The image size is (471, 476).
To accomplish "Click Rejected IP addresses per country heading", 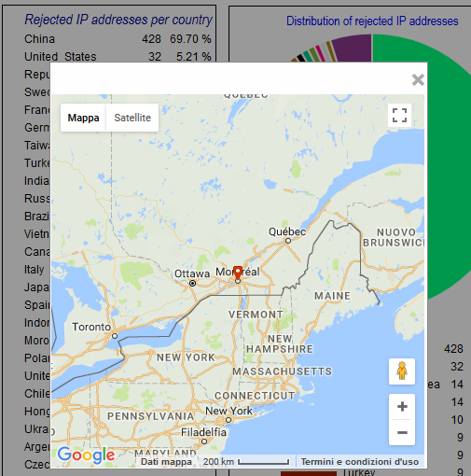I will click(x=118, y=20).
